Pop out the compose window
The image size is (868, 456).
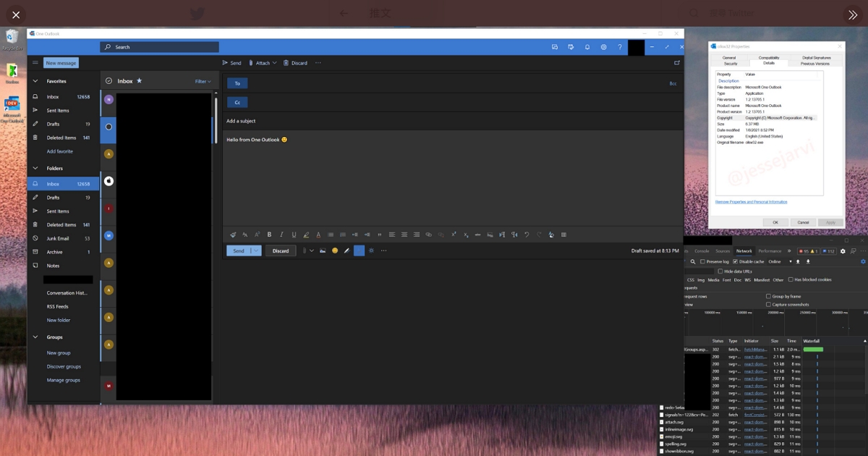(x=677, y=63)
